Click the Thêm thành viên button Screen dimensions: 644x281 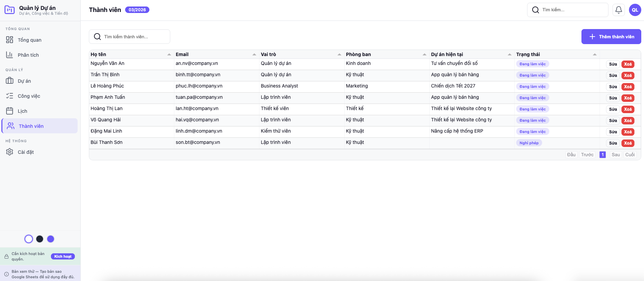(611, 37)
